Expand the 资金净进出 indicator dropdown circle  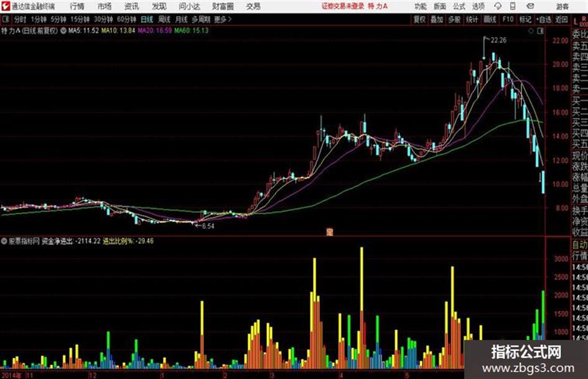tap(4, 241)
